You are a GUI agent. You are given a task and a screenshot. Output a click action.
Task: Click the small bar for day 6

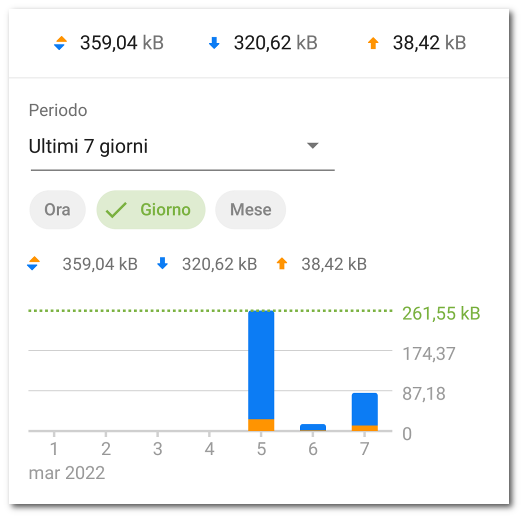pos(313,427)
